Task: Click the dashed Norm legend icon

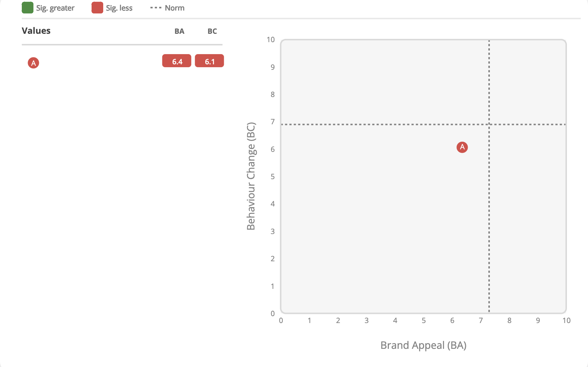Action: coord(156,8)
